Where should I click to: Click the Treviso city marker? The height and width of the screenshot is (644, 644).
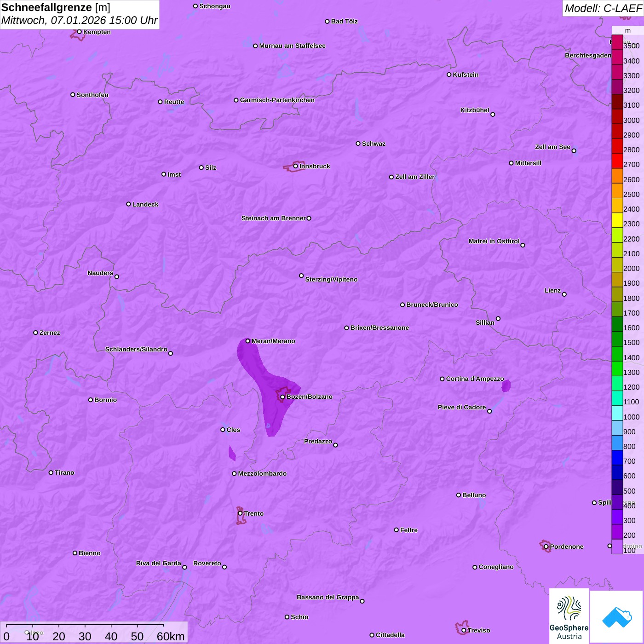(x=464, y=630)
